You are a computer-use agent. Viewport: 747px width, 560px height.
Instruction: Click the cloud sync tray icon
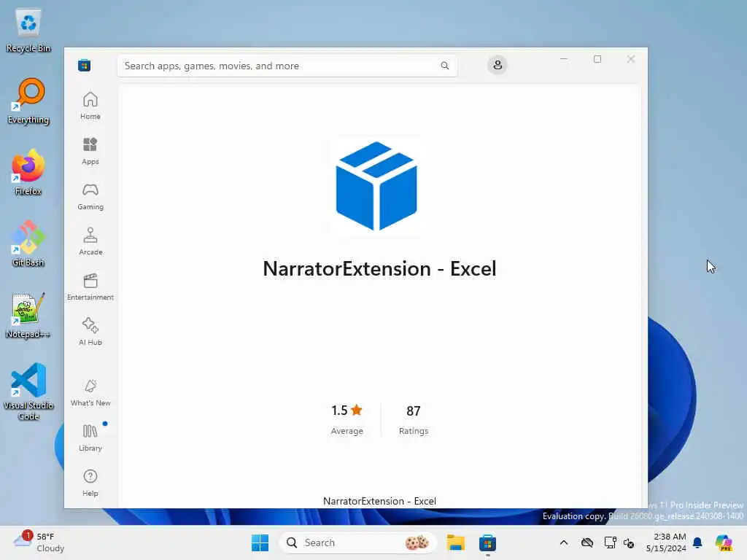click(587, 542)
